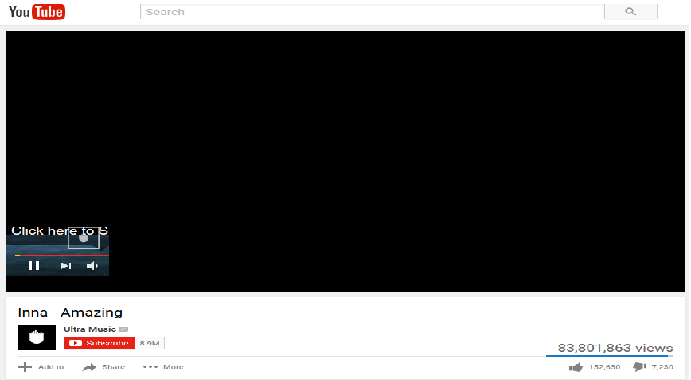This screenshot has height=380, width=691.
Task: Skip to the next video
Action: pyautogui.click(x=66, y=266)
